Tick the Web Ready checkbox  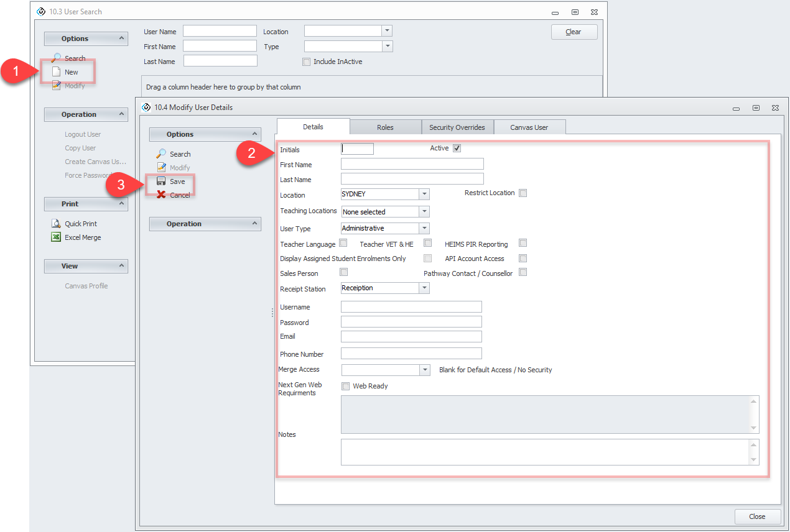(x=346, y=386)
